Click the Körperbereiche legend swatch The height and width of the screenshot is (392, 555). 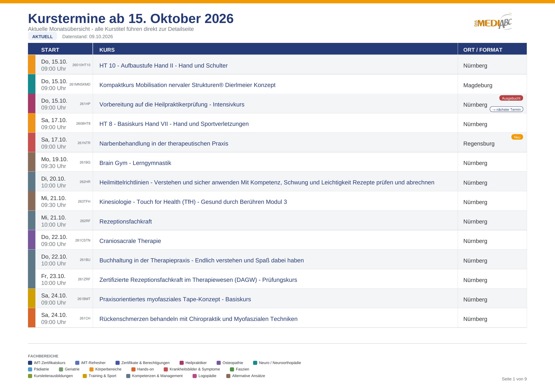(91, 369)
